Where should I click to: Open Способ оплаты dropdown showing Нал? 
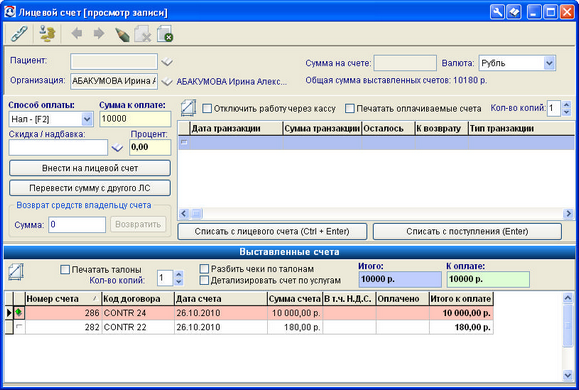click(87, 119)
